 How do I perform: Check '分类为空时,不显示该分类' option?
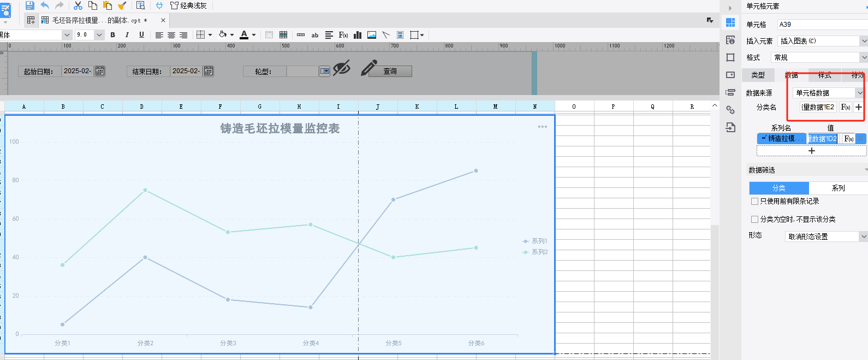coord(754,219)
